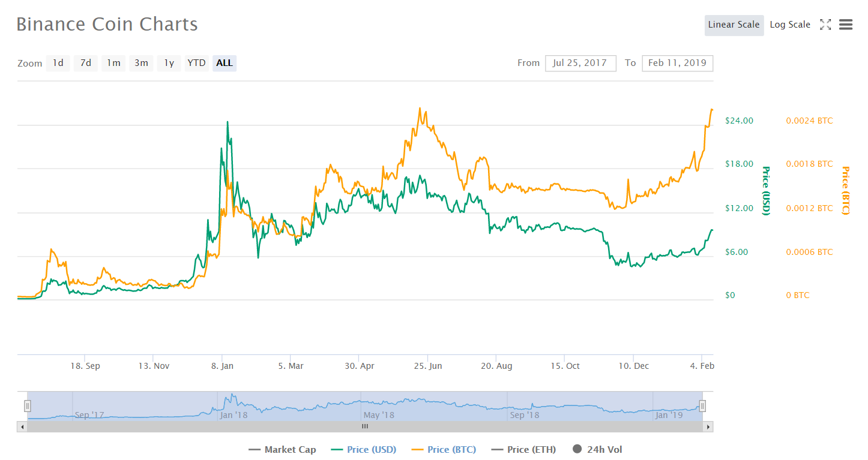Click the navigator scrollbar left arrow
868x460 pixels.
click(22, 426)
